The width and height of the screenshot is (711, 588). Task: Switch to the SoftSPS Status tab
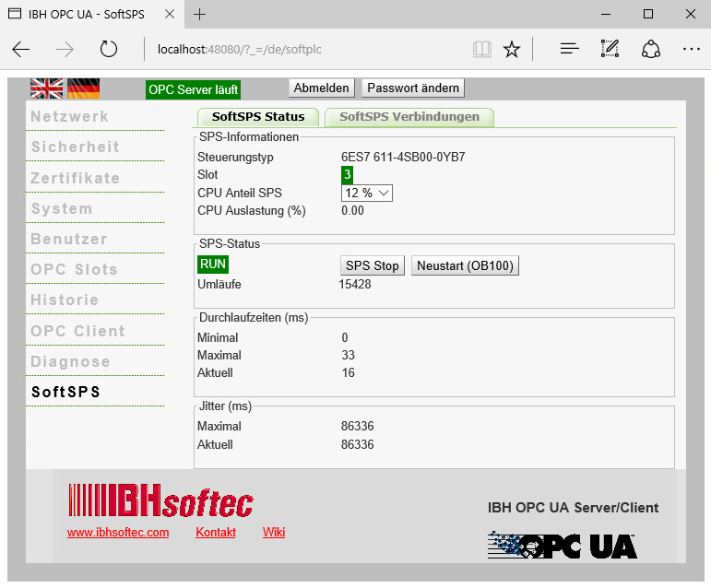258,117
